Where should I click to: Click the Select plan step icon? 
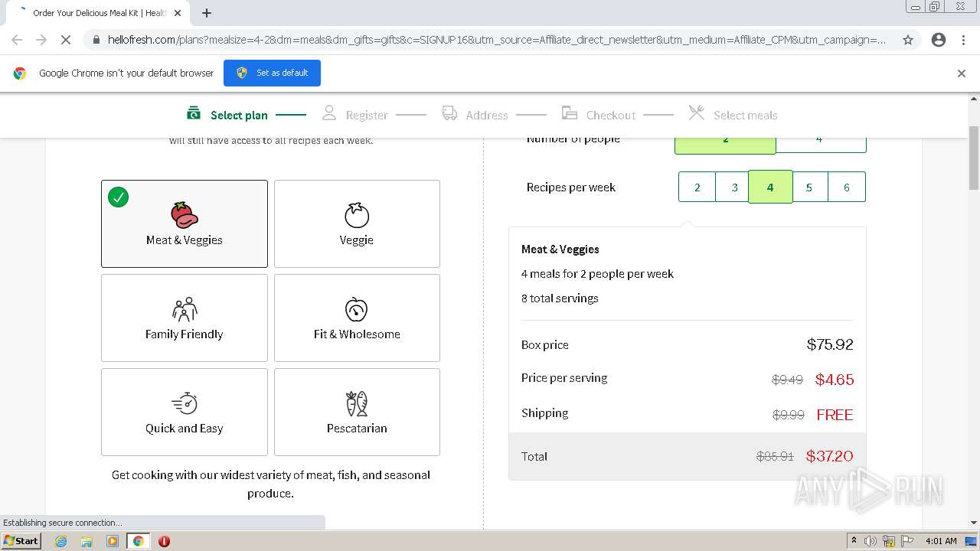coord(194,113)
